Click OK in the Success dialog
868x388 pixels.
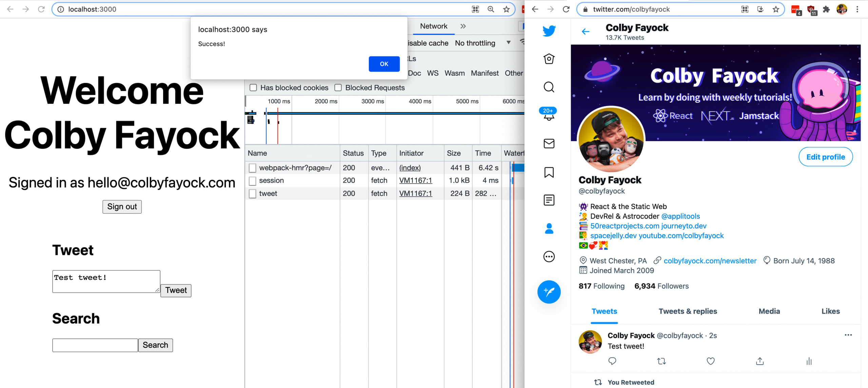[384, 64]
